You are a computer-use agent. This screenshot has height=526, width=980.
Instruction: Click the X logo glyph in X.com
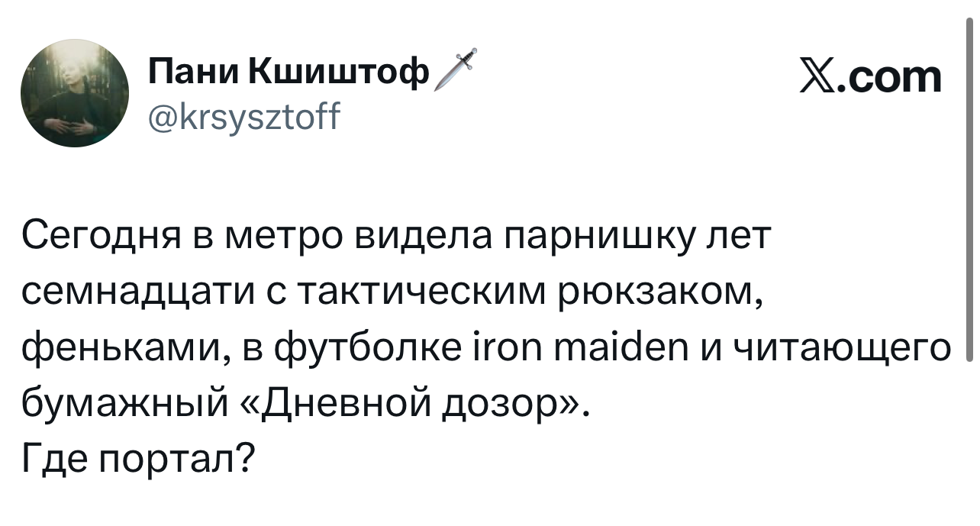[817, 78]
